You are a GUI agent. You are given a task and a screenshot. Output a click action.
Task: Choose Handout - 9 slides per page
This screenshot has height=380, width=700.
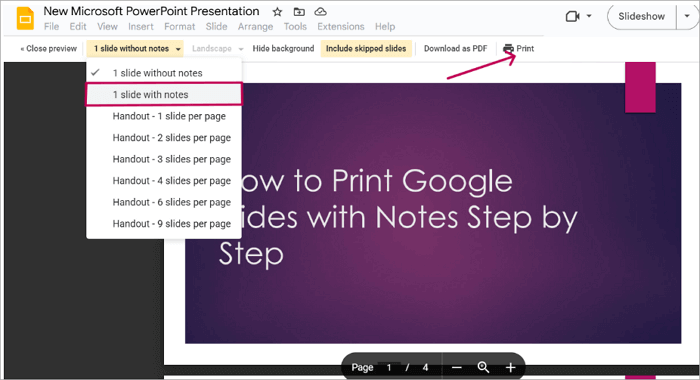point(164,223)
